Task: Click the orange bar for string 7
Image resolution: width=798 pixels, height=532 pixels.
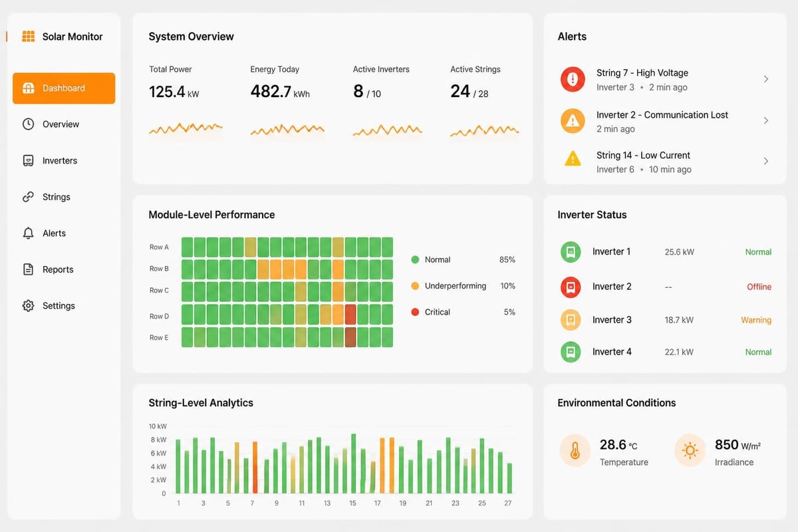Action: (254, 467)
